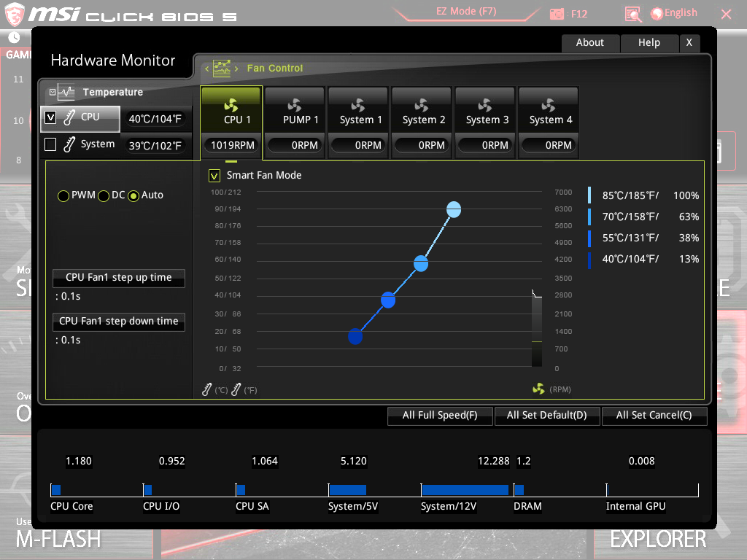Click the MSI dragon shield logo
This screenshot has width=747, height=560.
[15, 14]
